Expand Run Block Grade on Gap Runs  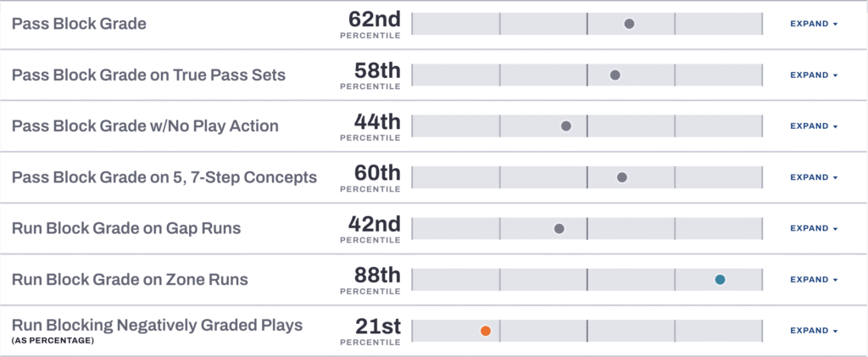(813, 228)
